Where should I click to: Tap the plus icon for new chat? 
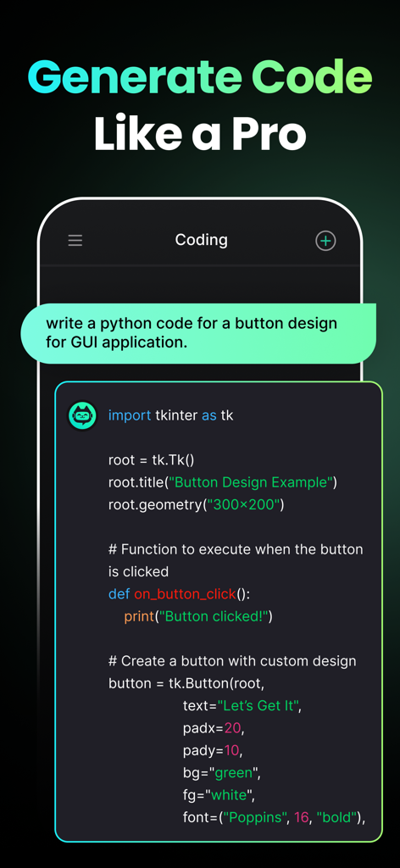tap(326, 241)
